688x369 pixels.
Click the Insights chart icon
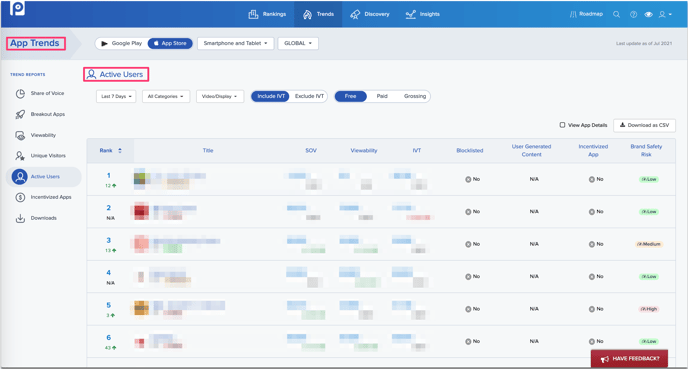click(x=410, y=14)
